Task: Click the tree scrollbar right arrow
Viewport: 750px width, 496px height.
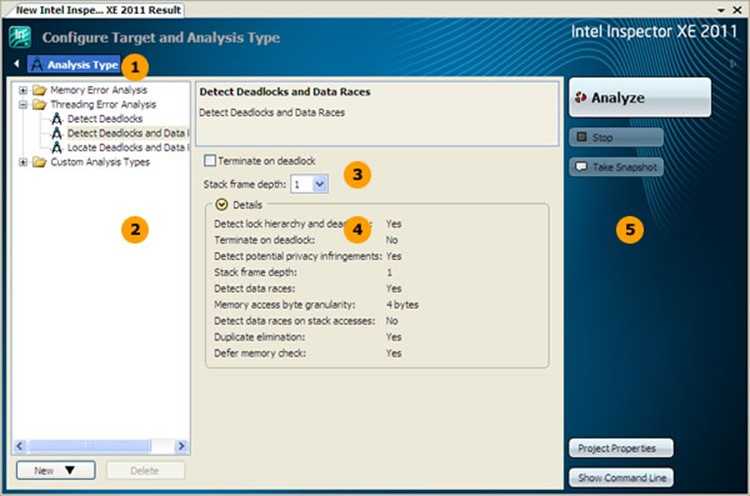Action: pyautogui.click(x=181, y=446)
